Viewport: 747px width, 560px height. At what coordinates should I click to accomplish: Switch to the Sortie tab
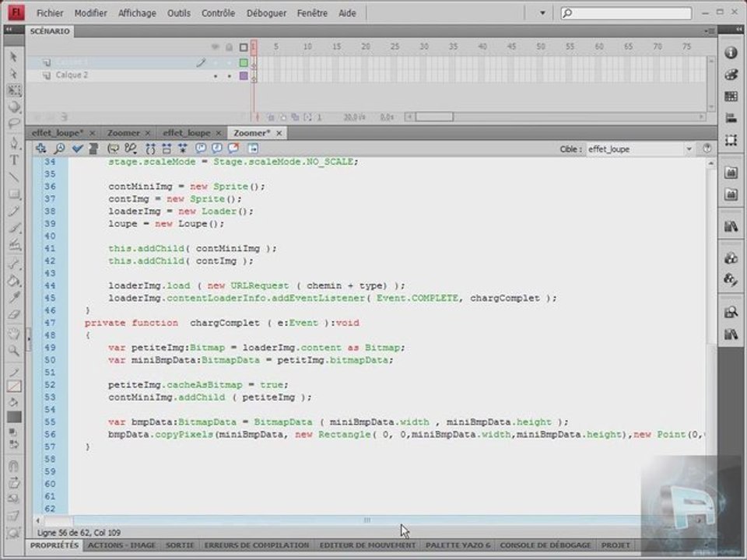click(x=180, y=545)
